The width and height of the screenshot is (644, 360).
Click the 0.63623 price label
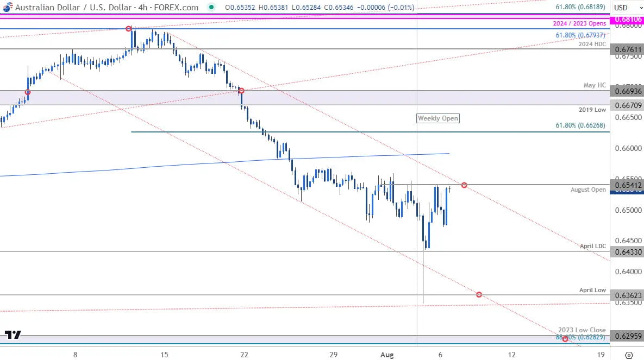pyautogui.click(x=627, y=295)
